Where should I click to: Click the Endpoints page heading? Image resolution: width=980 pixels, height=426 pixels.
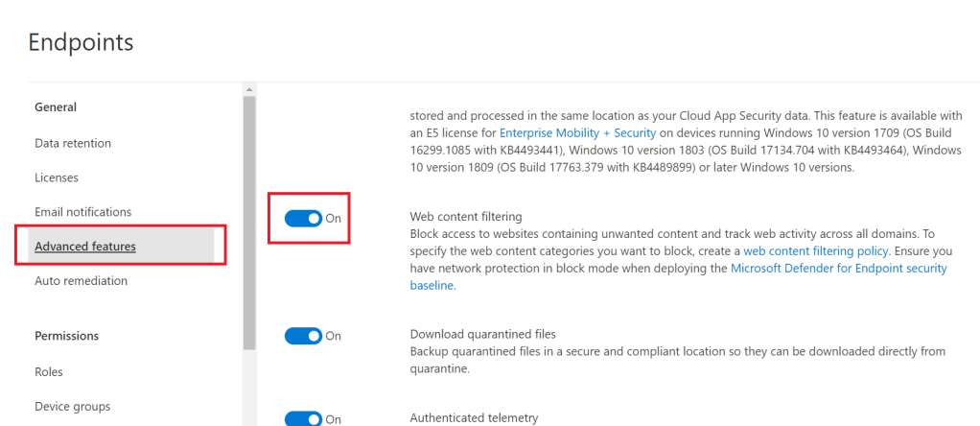81,42
